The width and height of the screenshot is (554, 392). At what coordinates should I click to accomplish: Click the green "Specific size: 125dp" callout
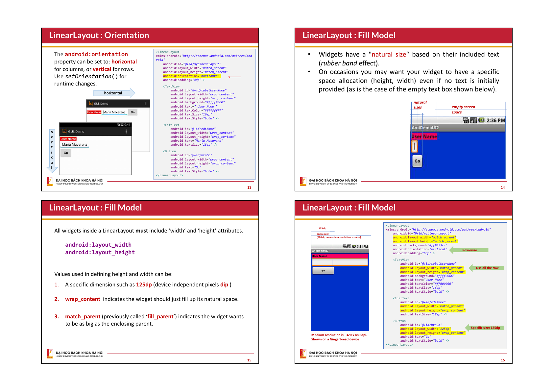click(x=485, y=328)
